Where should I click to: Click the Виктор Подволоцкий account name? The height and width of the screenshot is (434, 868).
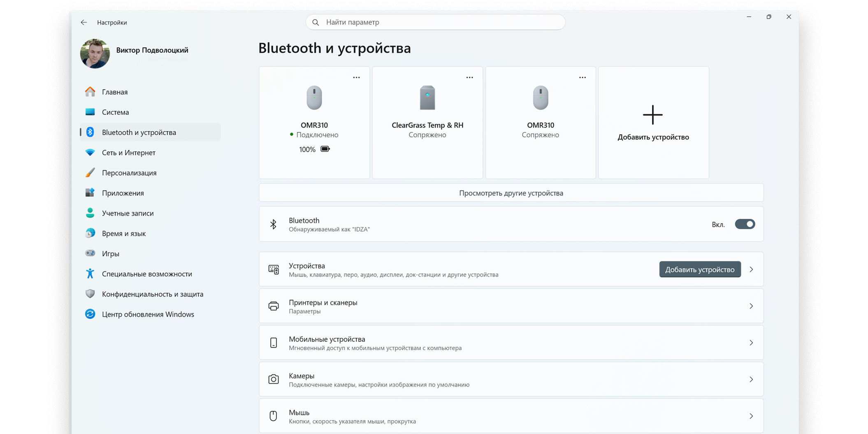point(152,50)
